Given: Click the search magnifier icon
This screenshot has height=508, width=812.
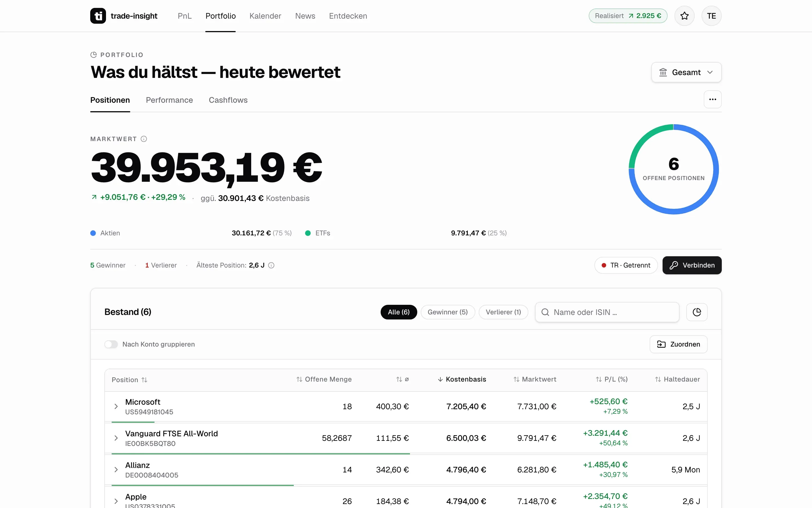Looking at the screenshot, I should coord(545,312).
